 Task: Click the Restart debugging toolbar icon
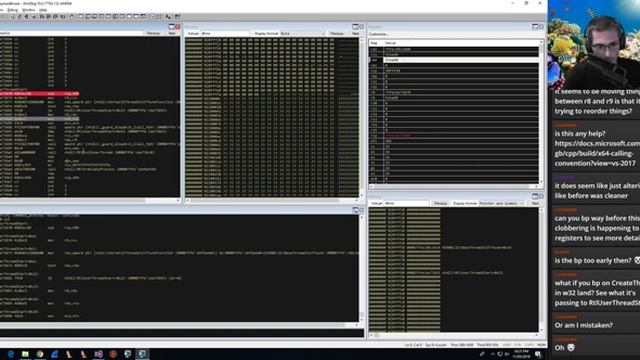point(20,17)
